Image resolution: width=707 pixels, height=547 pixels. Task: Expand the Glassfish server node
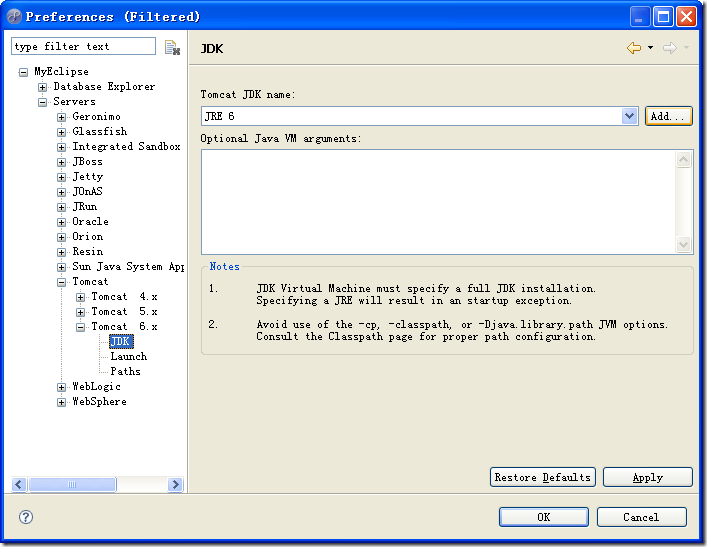click(x=61, y=132)
